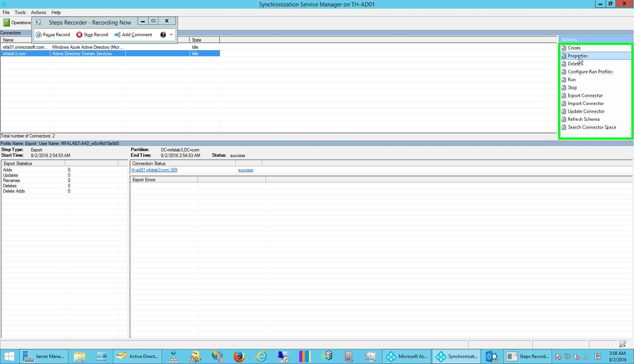Open PowerShell from taskbar

click(x=102, y=356)
